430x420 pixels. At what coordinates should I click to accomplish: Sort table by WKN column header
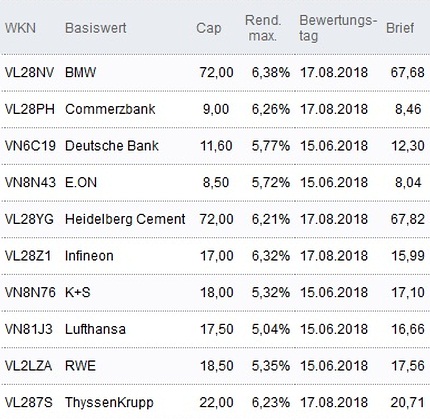(x=20, y=28)
